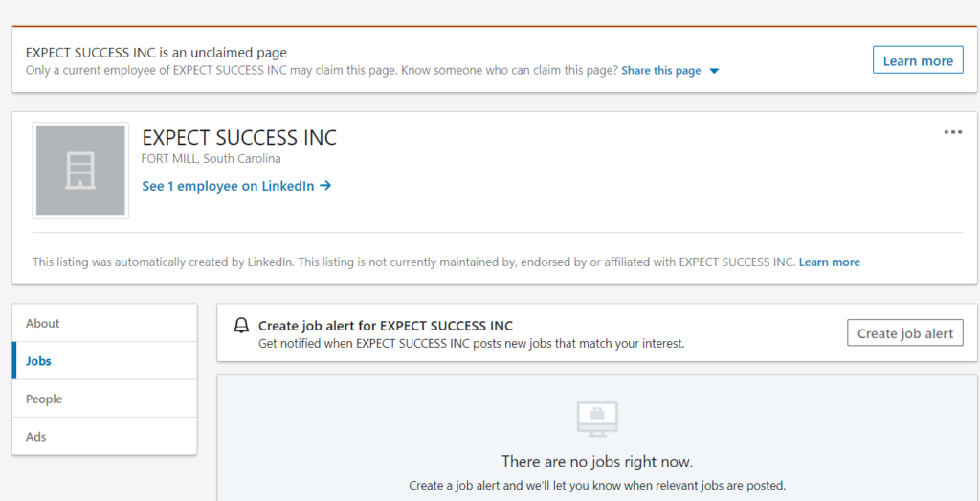Image resolution: width=980 pixels, height=501 pixels.
Task: Click the arrow after 'See 1 employee on LinkedIn'
Action: (325, 186)
